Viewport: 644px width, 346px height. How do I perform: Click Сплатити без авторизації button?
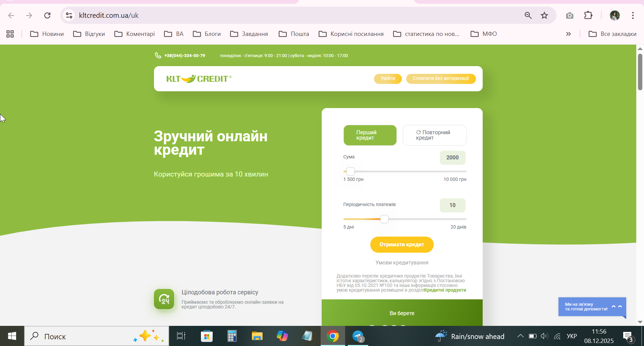tap(441, 79)
